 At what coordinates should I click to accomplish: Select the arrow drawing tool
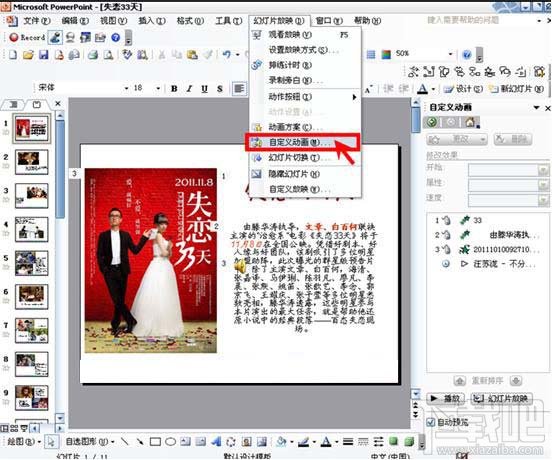pyautogui.click(x=140, y=441)
